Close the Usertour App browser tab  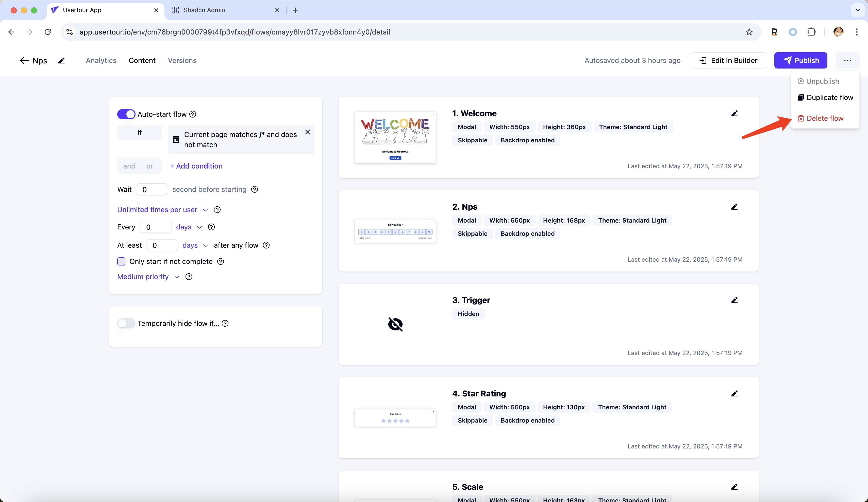[x=156, y=10]
